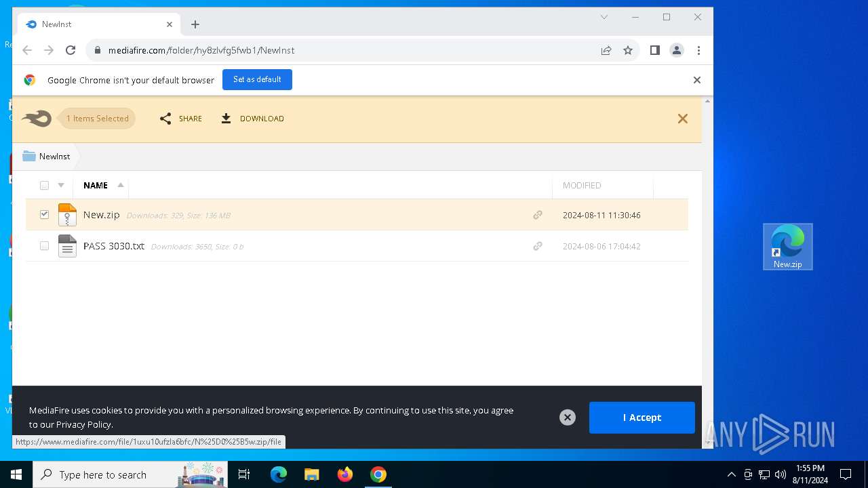868x488 pixels.
Task: Click the Downloads: 3650, Size: 0 b text
Action: pyautogui.click(x=197, y=247)
